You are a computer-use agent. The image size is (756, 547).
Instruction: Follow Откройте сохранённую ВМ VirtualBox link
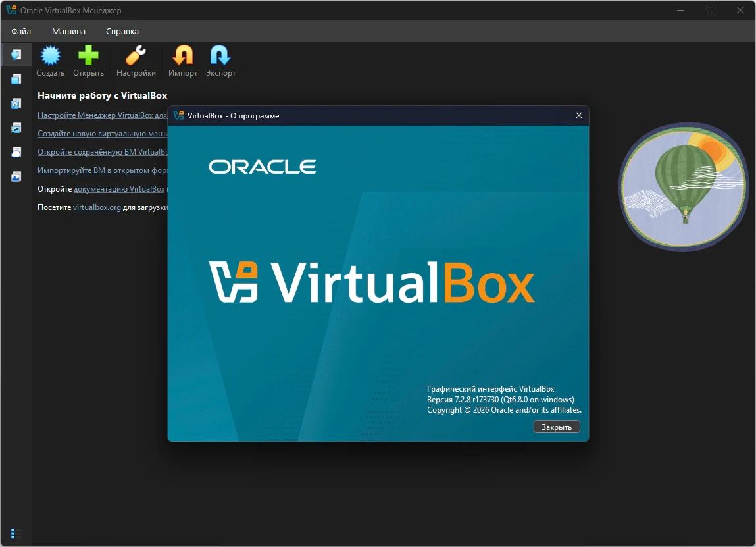102,152
